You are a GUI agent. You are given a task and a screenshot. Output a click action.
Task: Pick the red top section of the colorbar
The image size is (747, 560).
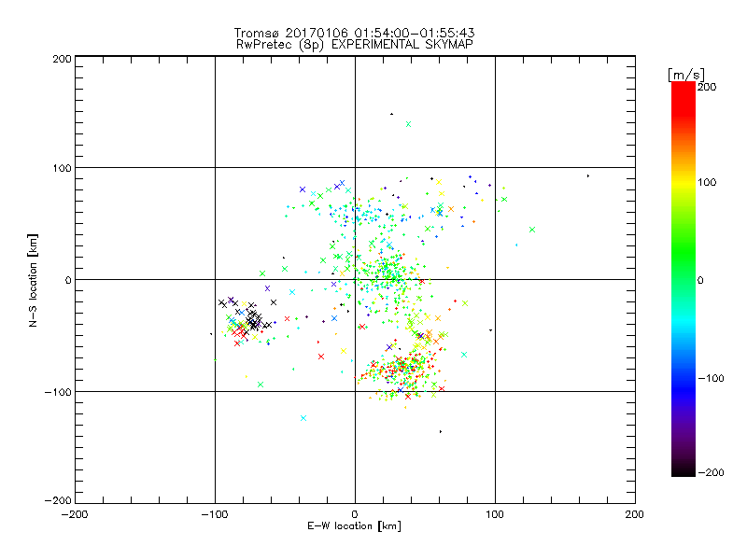[684, 100]
